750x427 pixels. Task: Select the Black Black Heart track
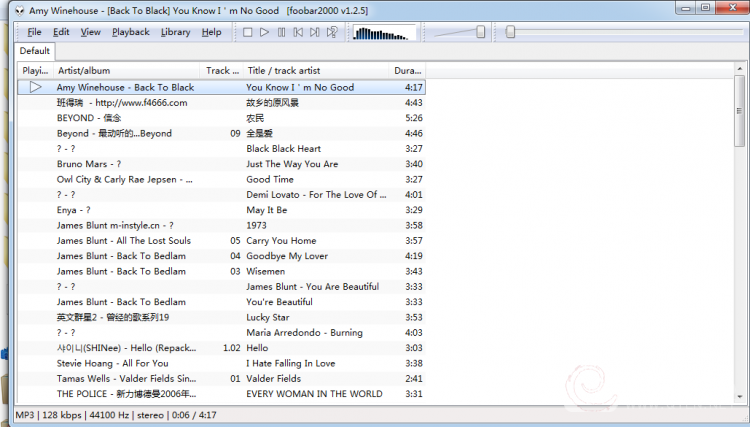pyautogui.click(x=221, y=148)
